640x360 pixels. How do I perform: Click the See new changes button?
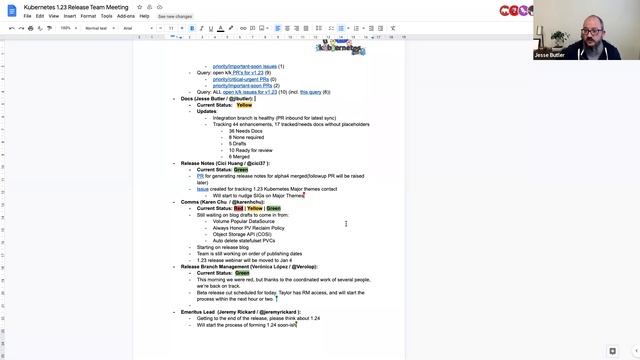pos(175,17)
